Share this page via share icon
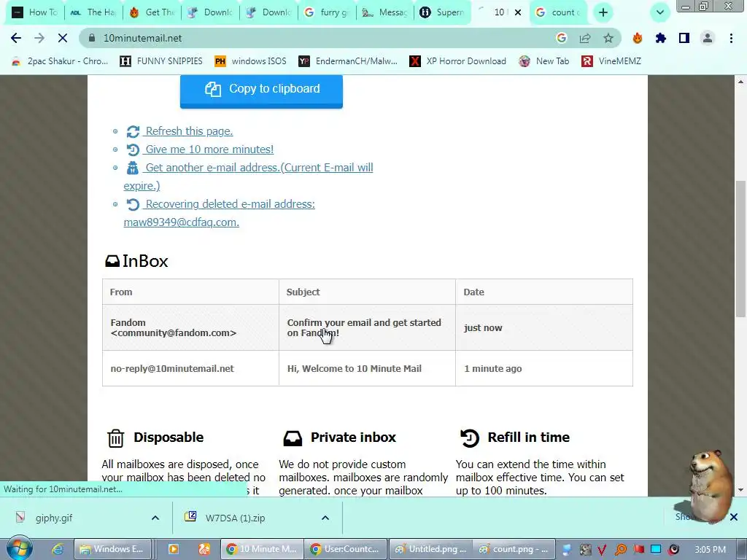Image resolution: width=747 pixels, height=560 pixels. pos(585,38)
